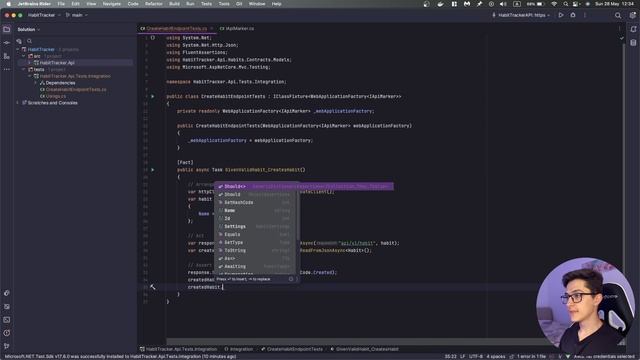640x360 pixels.
Task: Open the Commit tool window in left sidebar
Action: [x=7, y=43]
